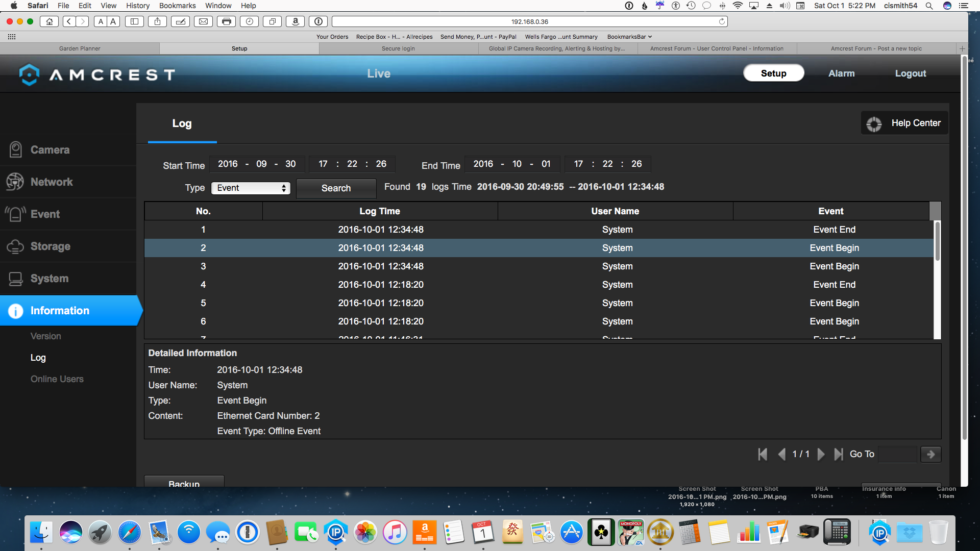Open Version under Information

tap(46, 336)
